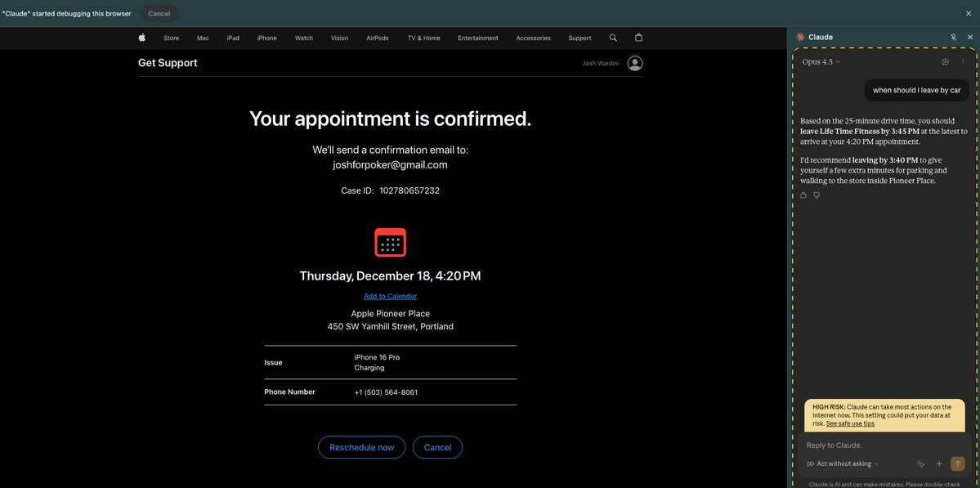Unpin the Claude side panel
The height and width of the screenshot is (488, 980).
click(x=953, y=38)
